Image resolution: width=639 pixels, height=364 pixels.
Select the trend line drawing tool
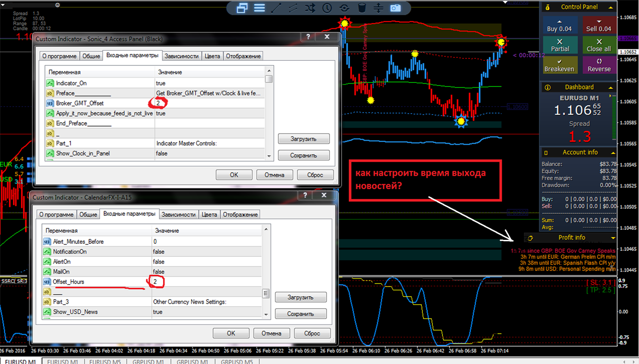tap(276, 8)
